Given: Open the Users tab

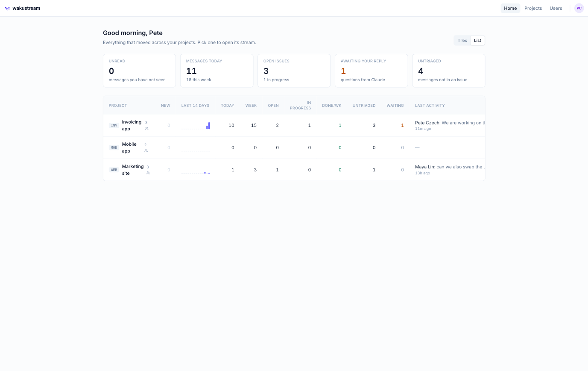Looking at the screenshot, I should click(x=556, y=8).
